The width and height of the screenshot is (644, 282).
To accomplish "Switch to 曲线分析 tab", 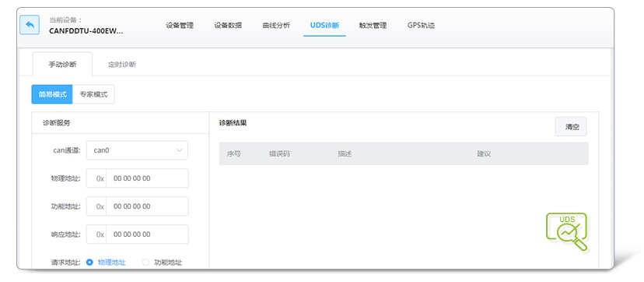I will click(276, 26).
